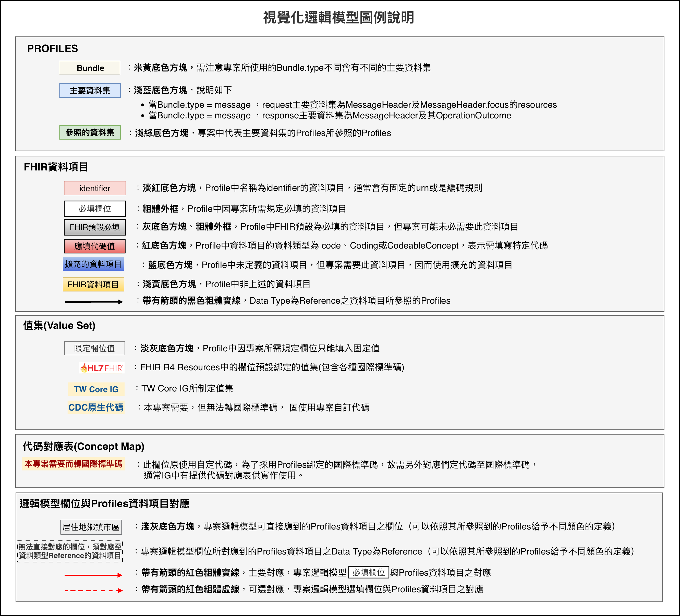Click the FHIR R4 Resources description line
This screenshot has width=680, height=616.
coord(269,367)
